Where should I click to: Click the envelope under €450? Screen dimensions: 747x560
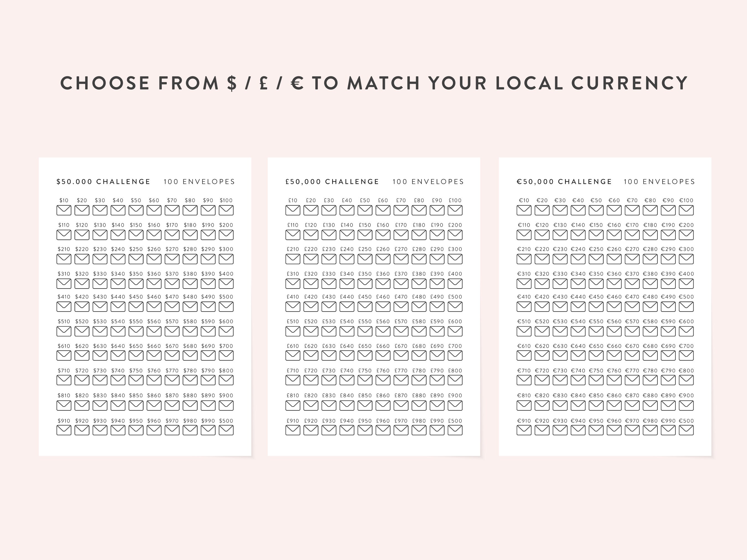click(x=596, y=307)
